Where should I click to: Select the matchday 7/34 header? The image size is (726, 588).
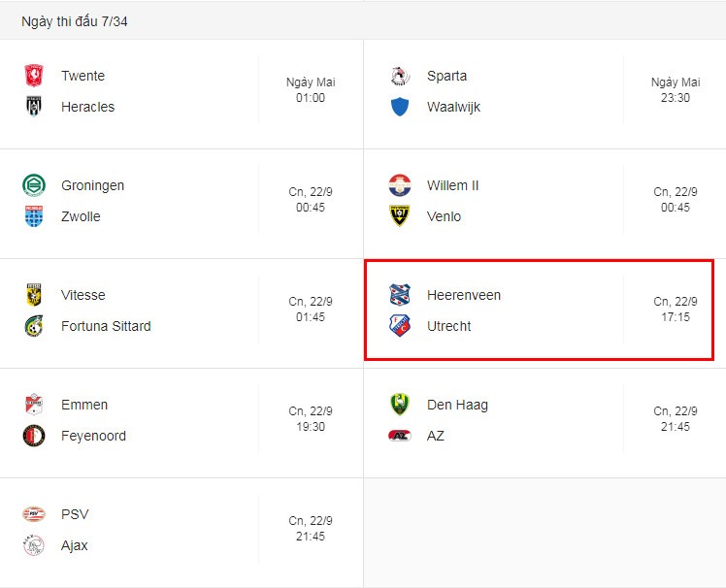[75, 21]
